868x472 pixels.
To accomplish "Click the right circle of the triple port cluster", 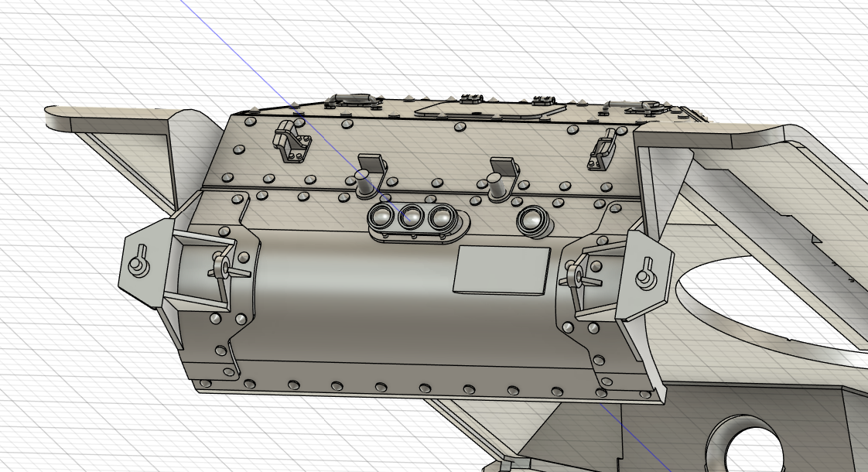I will [x=442, y=218].
